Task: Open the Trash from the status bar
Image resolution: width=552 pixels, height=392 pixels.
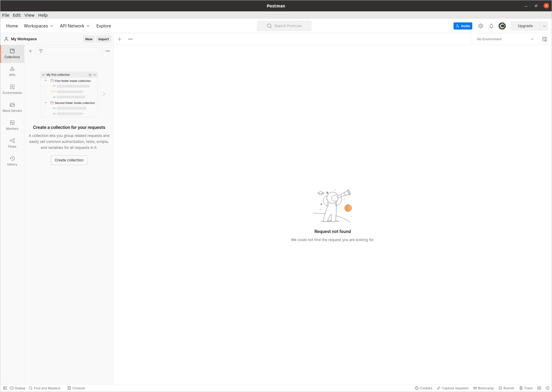Action: [526, 388]
